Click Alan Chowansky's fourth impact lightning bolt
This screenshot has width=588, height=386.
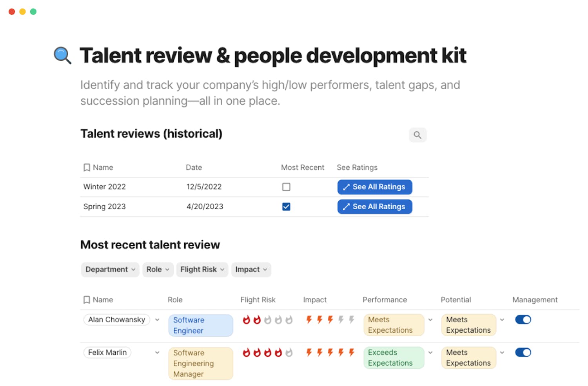pos(341,320)
